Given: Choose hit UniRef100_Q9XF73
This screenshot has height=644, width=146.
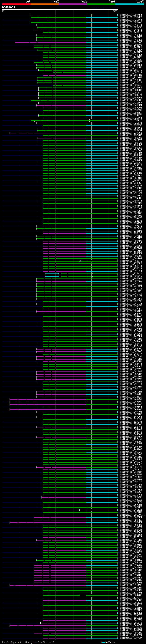Looking at the screenshot, I should [131, 306].
